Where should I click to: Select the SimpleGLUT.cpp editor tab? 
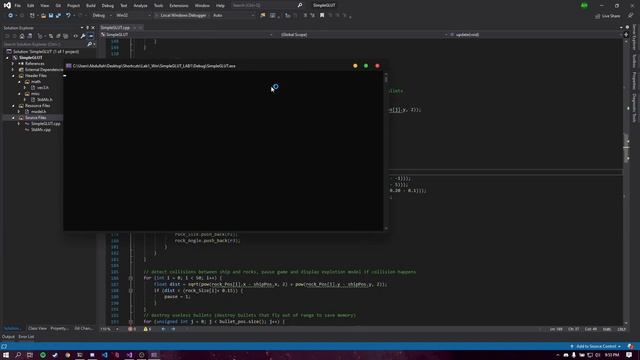tap(115, 28)
